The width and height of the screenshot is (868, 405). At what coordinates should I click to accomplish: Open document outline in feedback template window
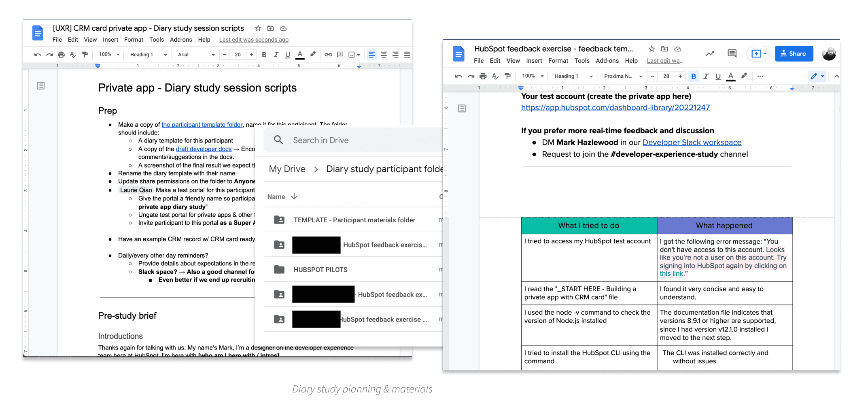click(461, 109)
